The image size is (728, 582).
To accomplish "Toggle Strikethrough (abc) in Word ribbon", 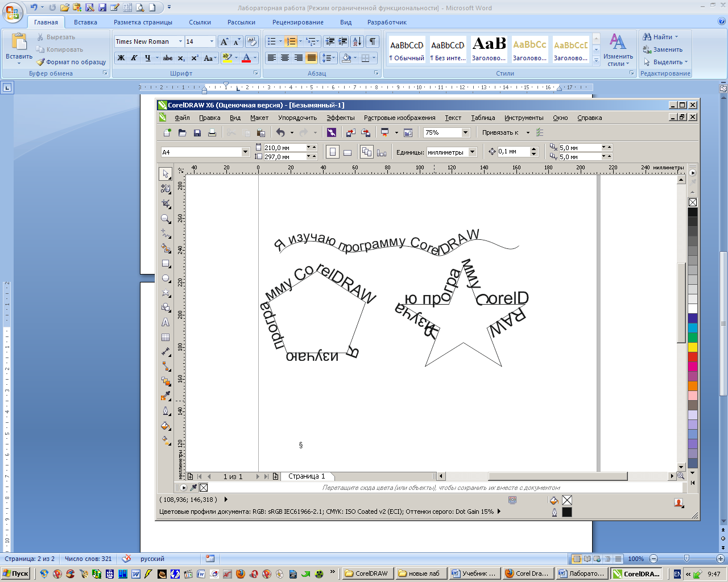I will pos(167,58).
